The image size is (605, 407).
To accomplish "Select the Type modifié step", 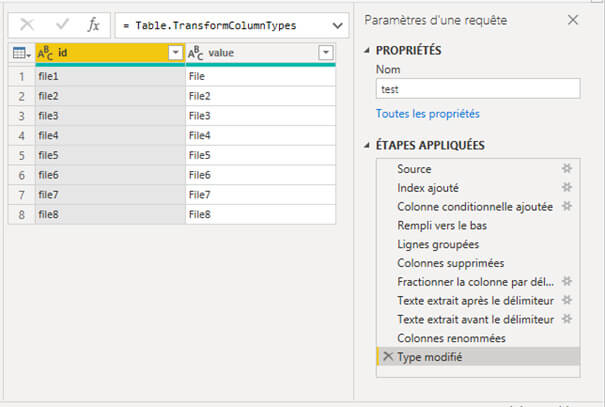I will tap(478, 357).
